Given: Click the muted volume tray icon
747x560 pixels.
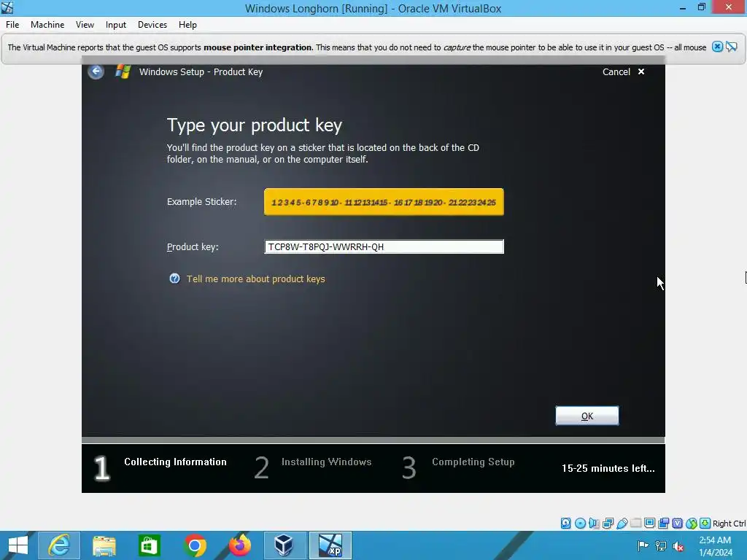Looking at the screenshot, I should pos(678,545).
